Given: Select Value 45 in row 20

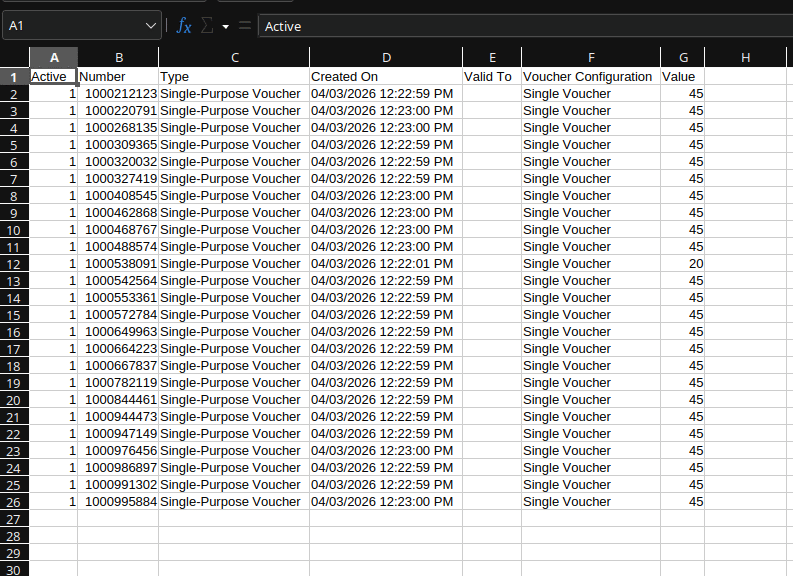Looking at the screenshot, I should click(x=683, y=400).
